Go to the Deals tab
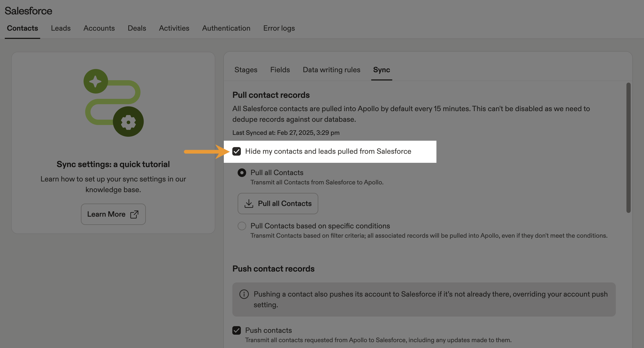Image resolution: width=644 pixels, height=348 pixels. 137,28
